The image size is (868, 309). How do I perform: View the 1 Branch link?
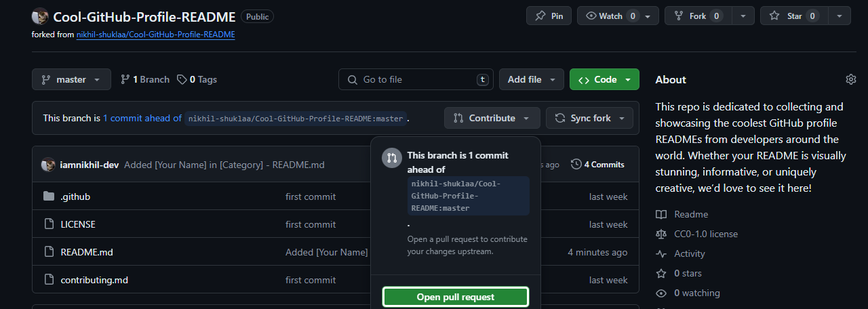pos(145,79)
